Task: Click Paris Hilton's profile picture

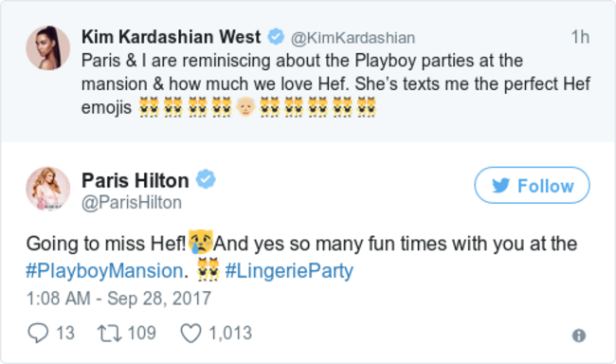Action: pos(48,189)
